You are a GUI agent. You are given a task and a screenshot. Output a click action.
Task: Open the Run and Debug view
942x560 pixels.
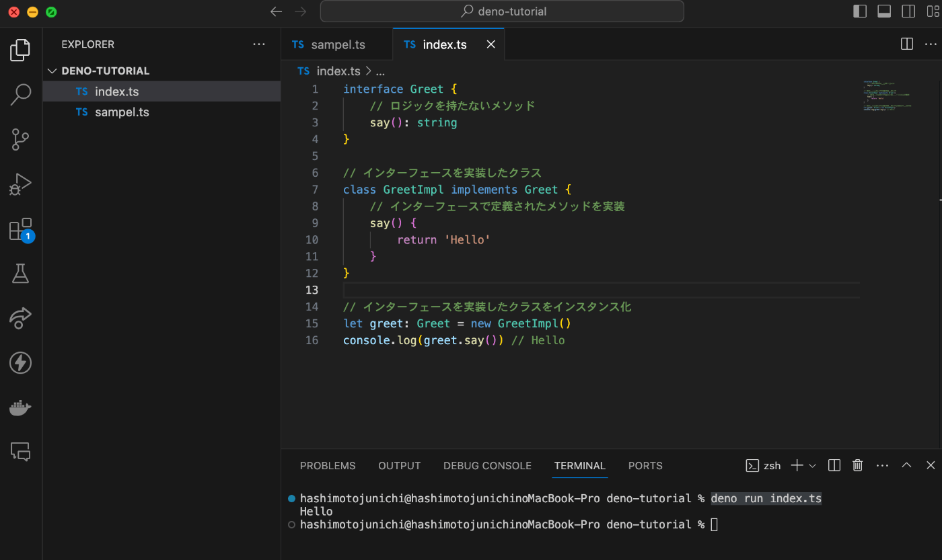click(x=21, y=184)
